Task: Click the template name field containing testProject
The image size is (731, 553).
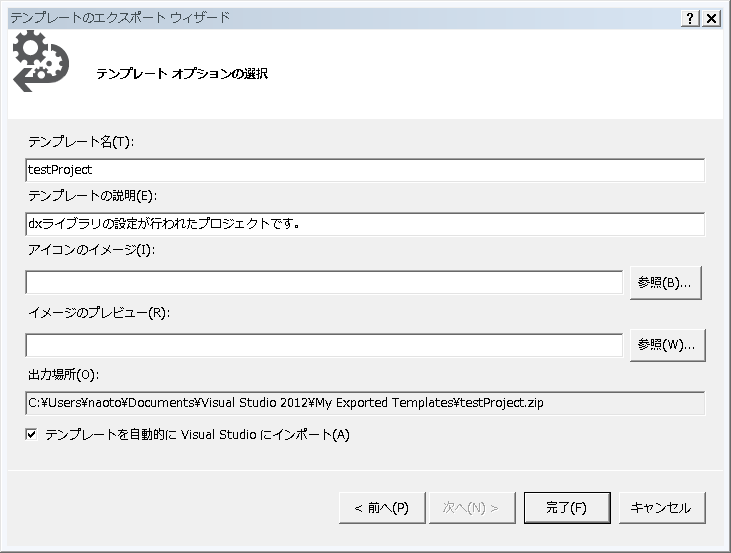Action: (x=365, y=170)
